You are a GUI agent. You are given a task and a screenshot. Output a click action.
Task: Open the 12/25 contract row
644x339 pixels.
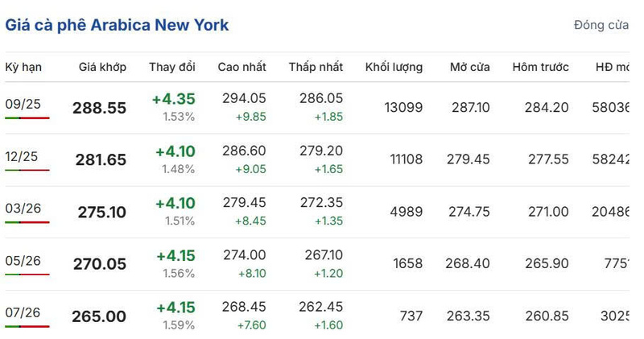click(23, 156)
